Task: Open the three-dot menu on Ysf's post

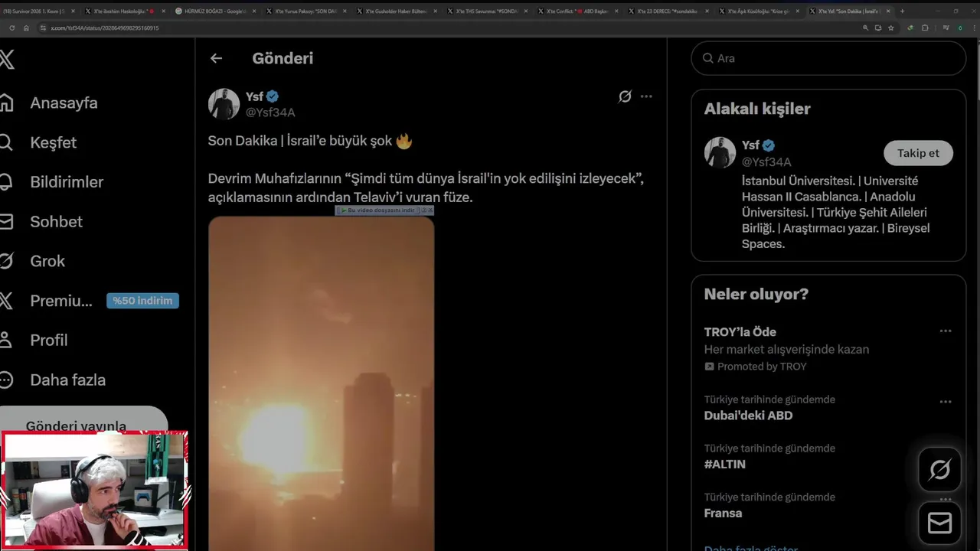Action: click(x=646, y=96)
